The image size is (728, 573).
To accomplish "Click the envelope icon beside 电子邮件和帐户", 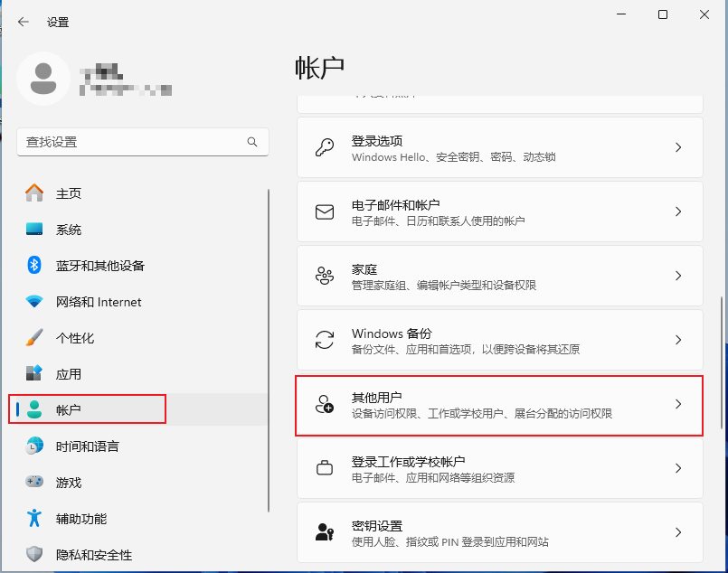I will coord(325,211).
